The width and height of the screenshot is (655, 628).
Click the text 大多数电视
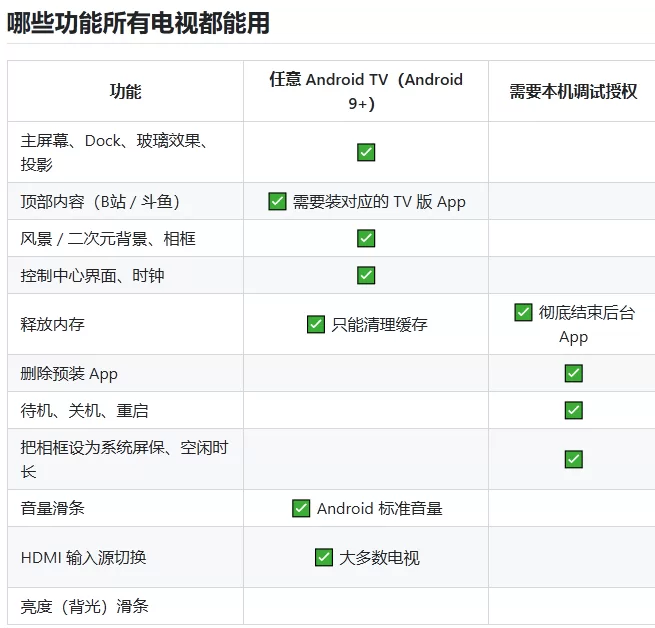click(380, 558)
